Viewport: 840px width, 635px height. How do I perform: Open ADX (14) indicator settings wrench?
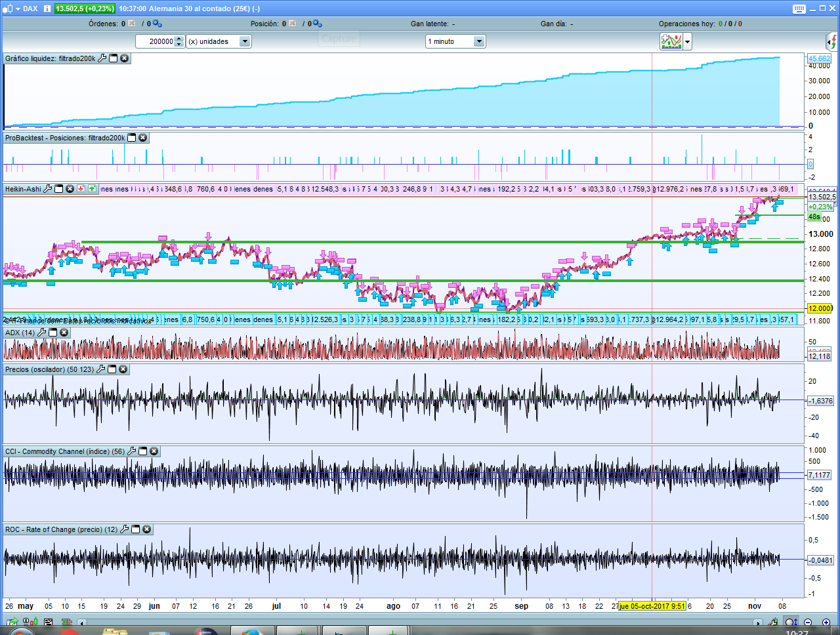(x=42, y=333)
